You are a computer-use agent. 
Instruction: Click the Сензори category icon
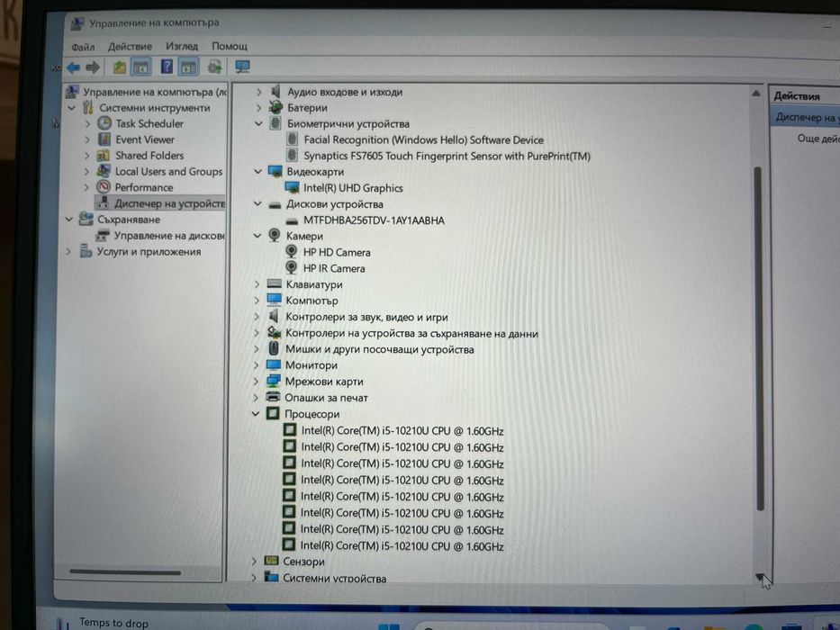coord(272,561)
